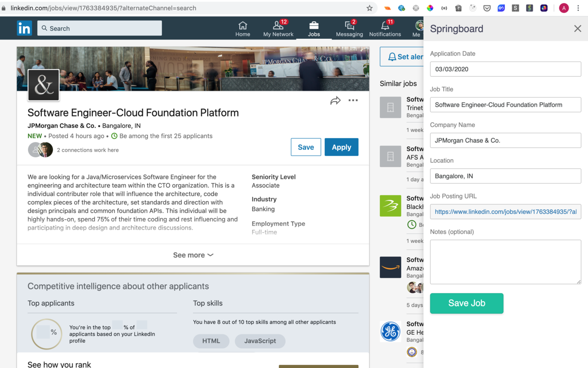Open the GE Healthcare similar job logo
Screen dimensions: 588x368
pos(390,331)
